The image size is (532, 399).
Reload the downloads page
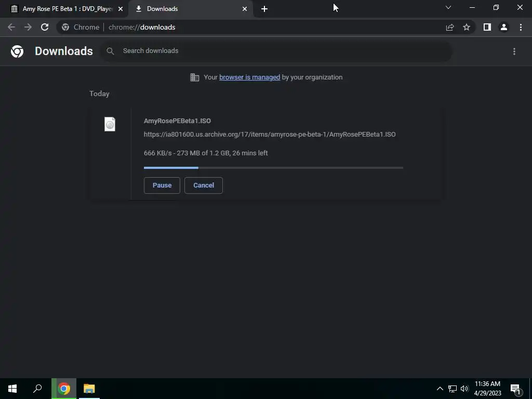[45, 27]
